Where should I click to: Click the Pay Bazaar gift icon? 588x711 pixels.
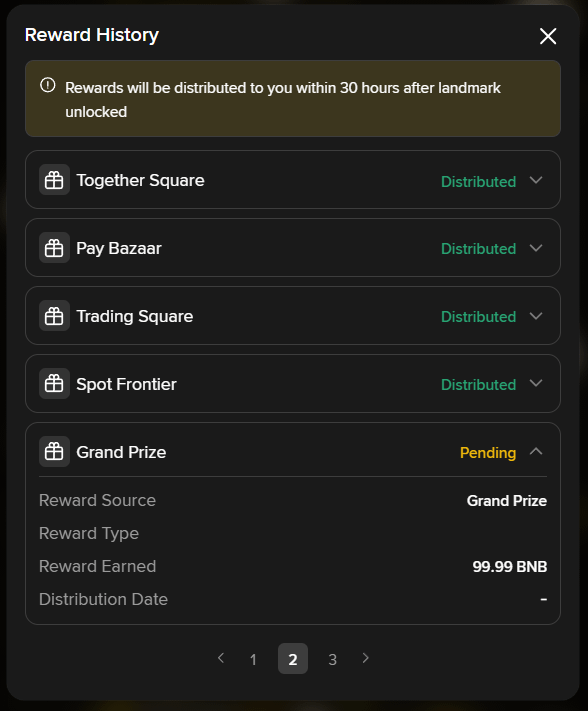(x=54, y=248)
